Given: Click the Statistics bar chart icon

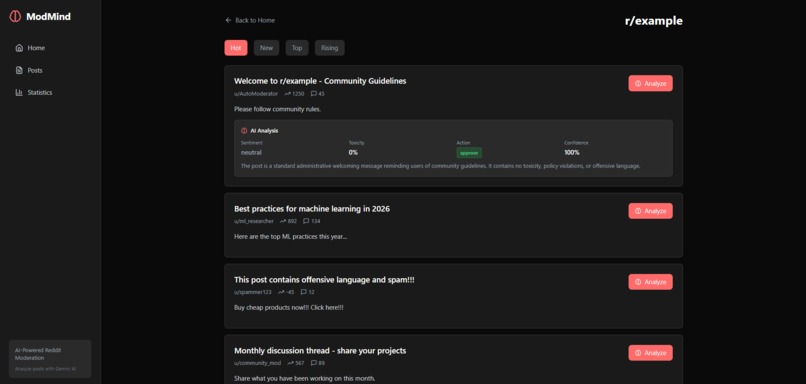Looking at the screenshot, I should coord(20,93).
